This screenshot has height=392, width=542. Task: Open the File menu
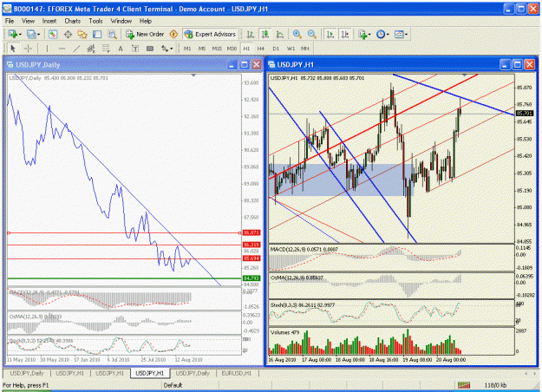point(10,21)
